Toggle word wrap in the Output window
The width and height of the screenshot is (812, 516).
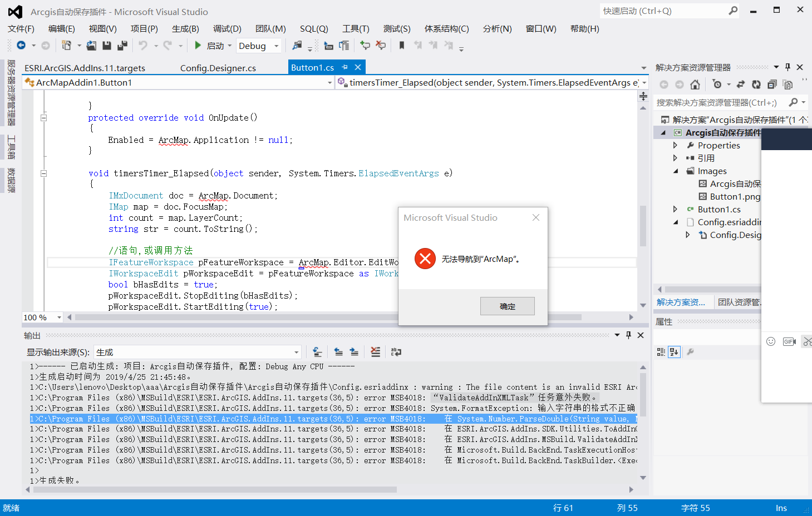pos(396,351)
